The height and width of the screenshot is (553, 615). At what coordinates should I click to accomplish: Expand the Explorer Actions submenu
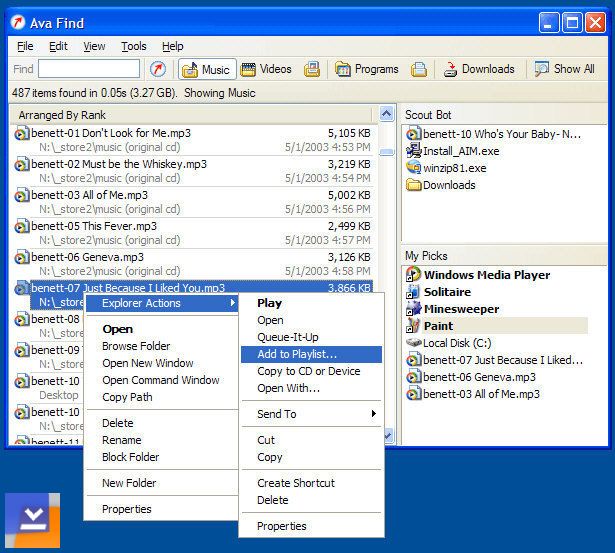[162, 303]
